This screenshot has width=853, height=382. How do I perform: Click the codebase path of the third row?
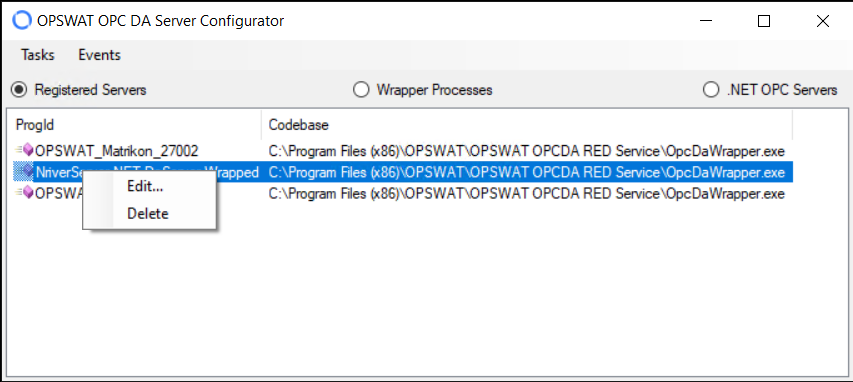527,194
